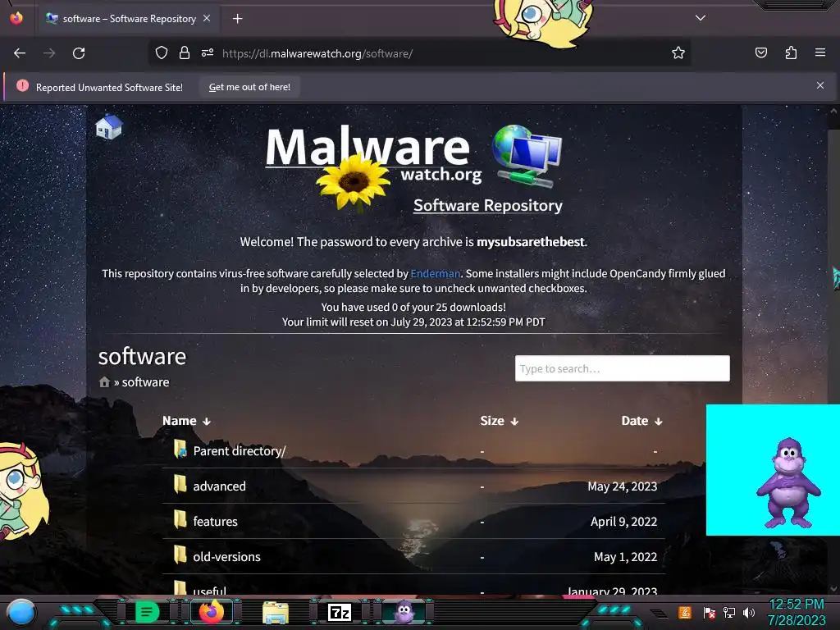Click the features row folder icon

click(x=180, y=519)
